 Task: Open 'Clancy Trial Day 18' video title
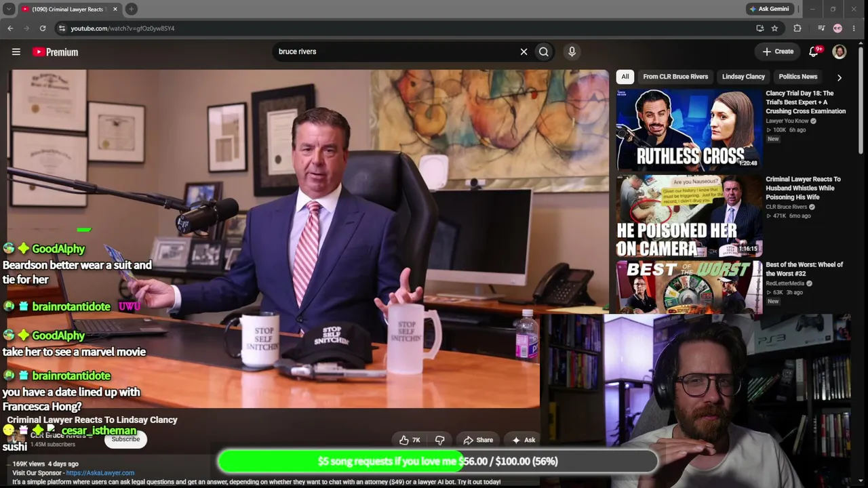click(806, 102)
